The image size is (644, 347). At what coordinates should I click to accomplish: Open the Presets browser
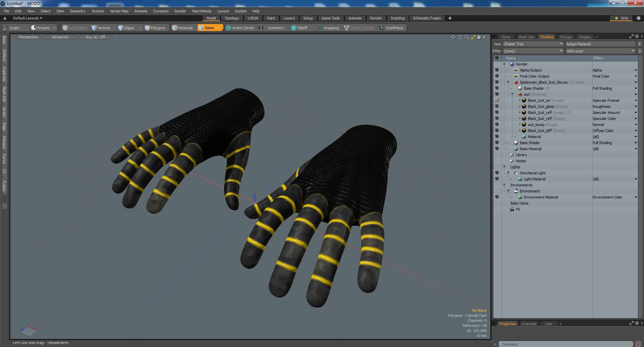click(43, 28)
